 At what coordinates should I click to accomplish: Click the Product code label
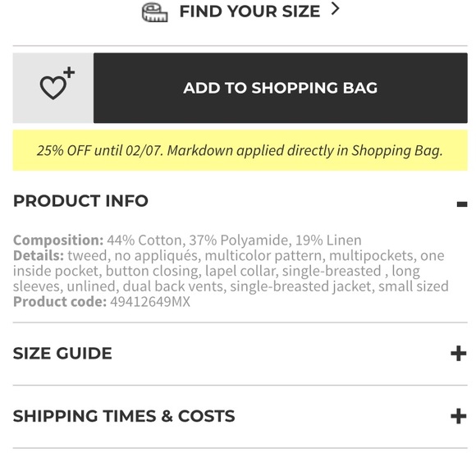tap(60, 302)
